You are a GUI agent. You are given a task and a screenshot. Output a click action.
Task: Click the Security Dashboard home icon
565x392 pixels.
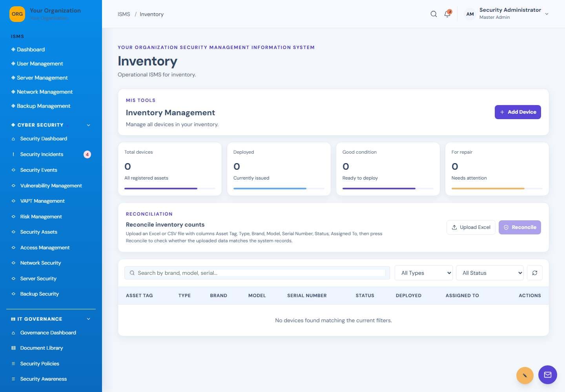(x=13, y=139)
